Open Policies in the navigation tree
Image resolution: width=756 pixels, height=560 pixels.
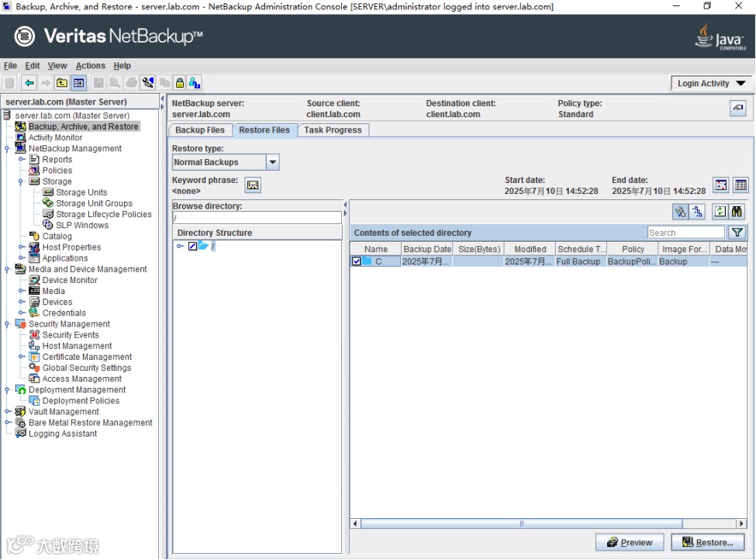coord(57,171)
